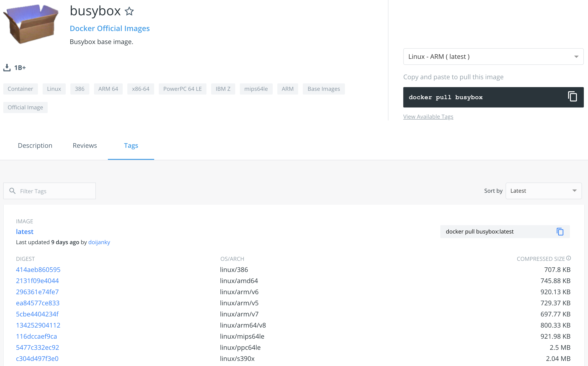Click linux/arm/v5 in the OS/ARCH column
The width and height of the screenshot is (588, 366).
click(x=239, y=303)
